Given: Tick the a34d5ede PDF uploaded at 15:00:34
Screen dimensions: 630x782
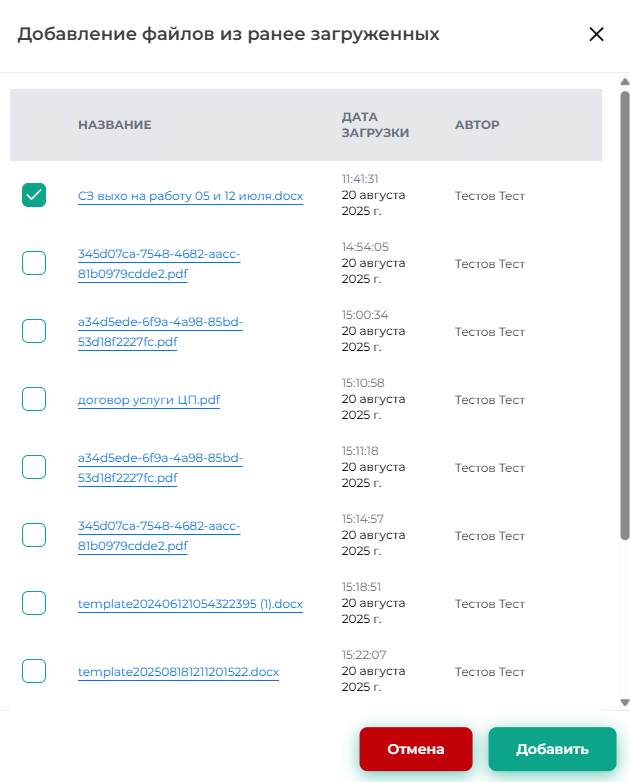Looking at the screenshot, I should pos(34,331).
